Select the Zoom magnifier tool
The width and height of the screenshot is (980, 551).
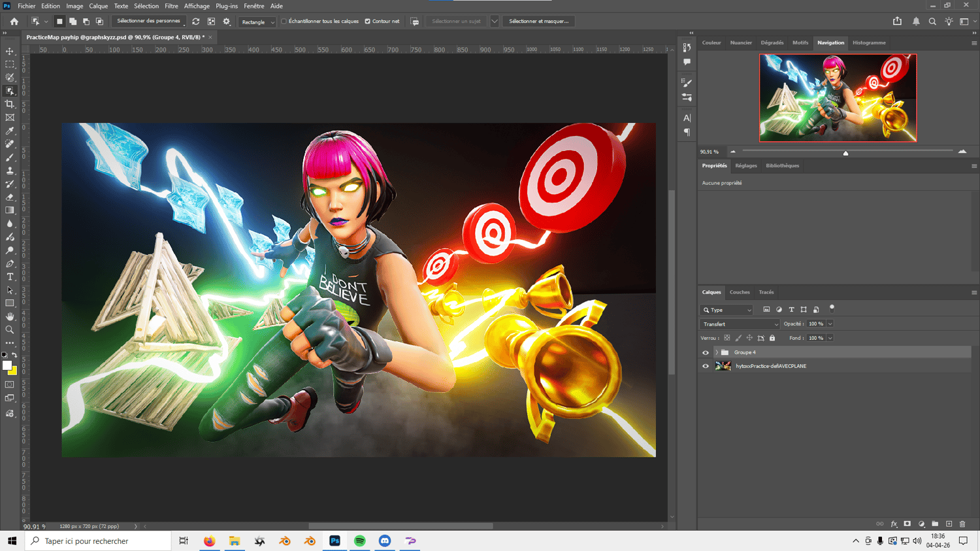coord(10,330)
